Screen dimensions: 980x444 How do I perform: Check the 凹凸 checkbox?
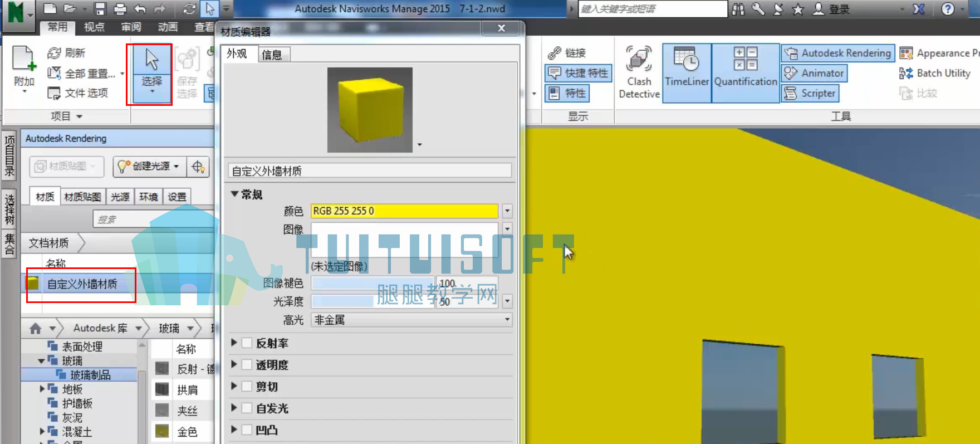coord(247,430)
